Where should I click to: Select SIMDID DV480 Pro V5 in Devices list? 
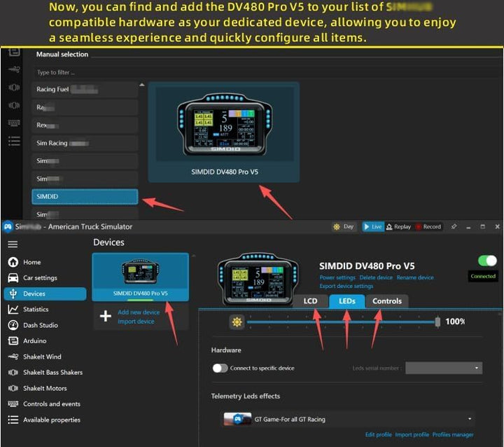(x=141, y=277)
